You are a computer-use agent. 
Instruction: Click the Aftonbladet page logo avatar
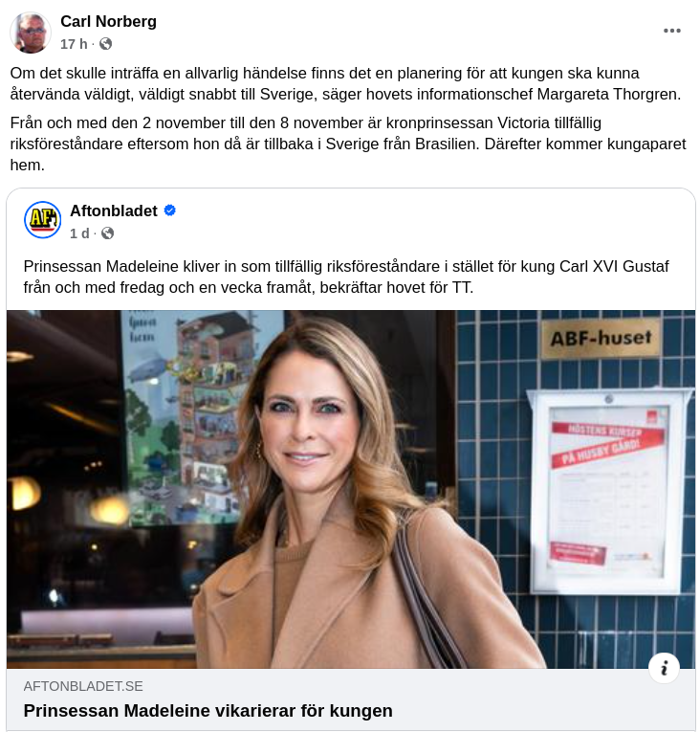tap(42, 220)
